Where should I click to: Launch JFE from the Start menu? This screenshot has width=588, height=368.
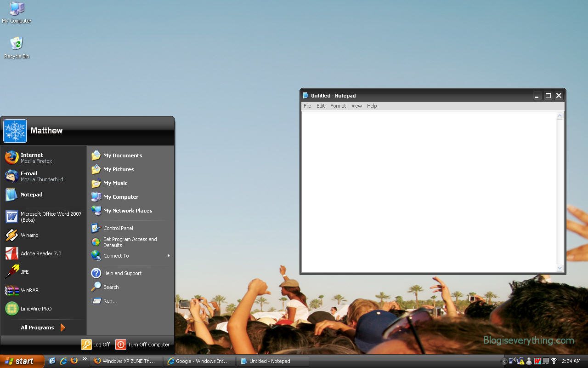click(44, 272)
